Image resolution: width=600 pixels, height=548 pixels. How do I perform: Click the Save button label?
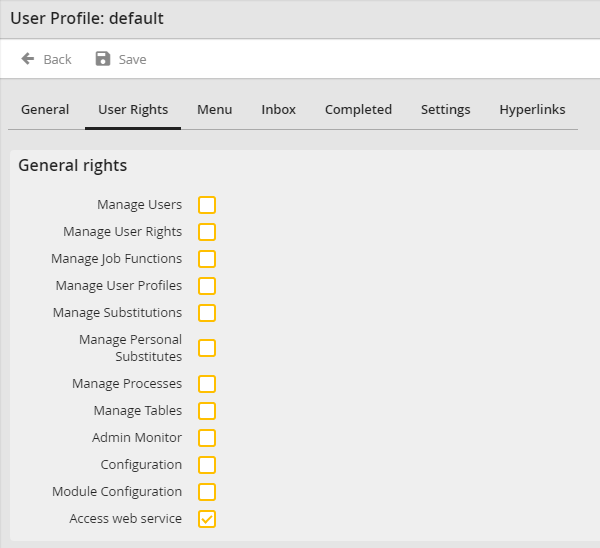tap(132, 59)
